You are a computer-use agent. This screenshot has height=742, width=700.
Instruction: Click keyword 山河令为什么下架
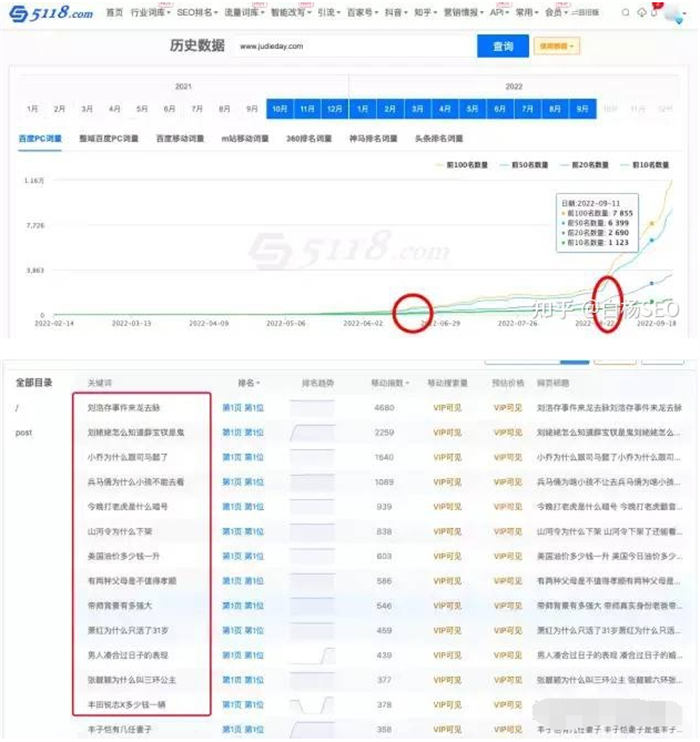(x=120, y=532)
